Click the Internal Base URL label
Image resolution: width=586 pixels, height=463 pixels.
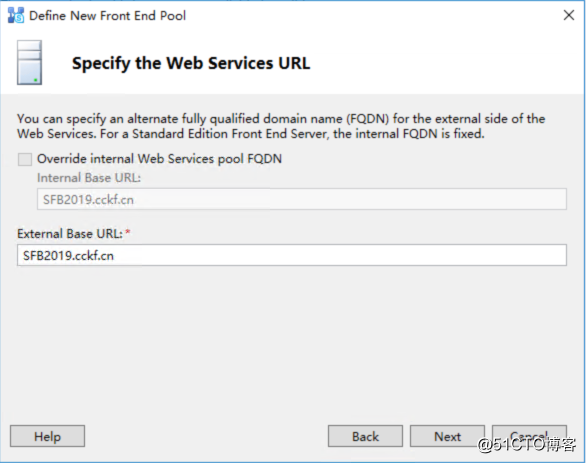[89, 178]
